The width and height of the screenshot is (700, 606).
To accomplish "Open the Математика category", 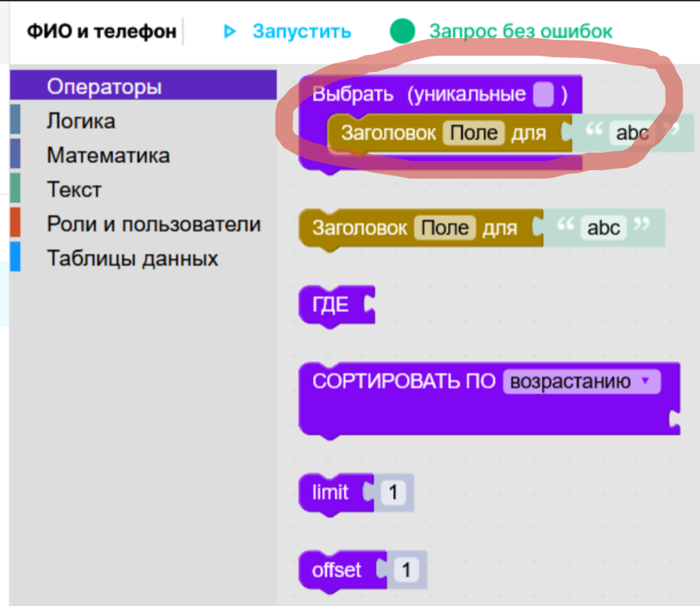I will pyautogui.click(x=108, y=156).
